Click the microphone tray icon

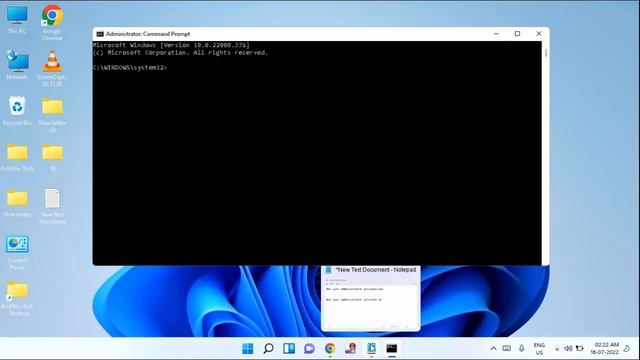click(x=521, y=348)
